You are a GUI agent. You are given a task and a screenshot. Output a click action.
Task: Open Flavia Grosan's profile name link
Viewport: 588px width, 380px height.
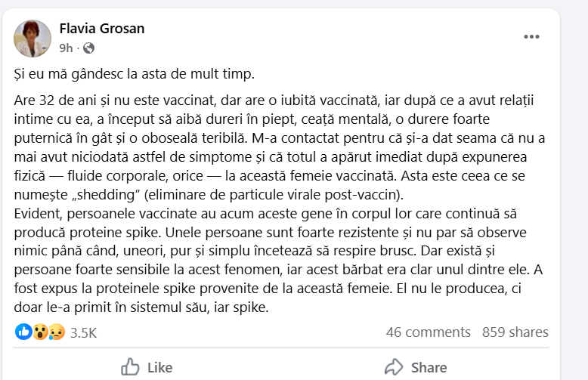101,29
